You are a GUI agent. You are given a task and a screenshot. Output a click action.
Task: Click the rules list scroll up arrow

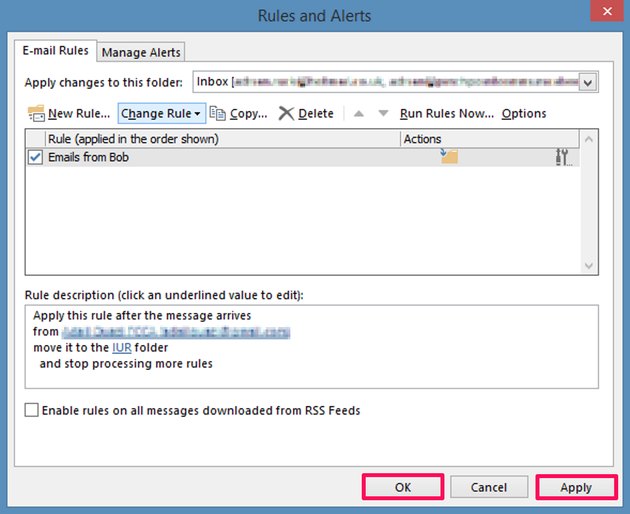point(589,139)
